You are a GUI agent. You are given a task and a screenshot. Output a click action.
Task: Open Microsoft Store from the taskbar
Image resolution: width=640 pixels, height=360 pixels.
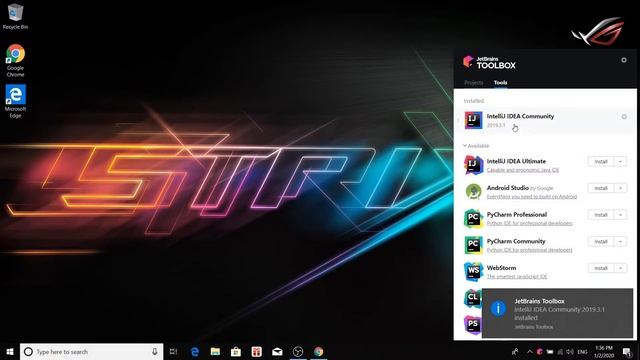(x=236, y=351)
